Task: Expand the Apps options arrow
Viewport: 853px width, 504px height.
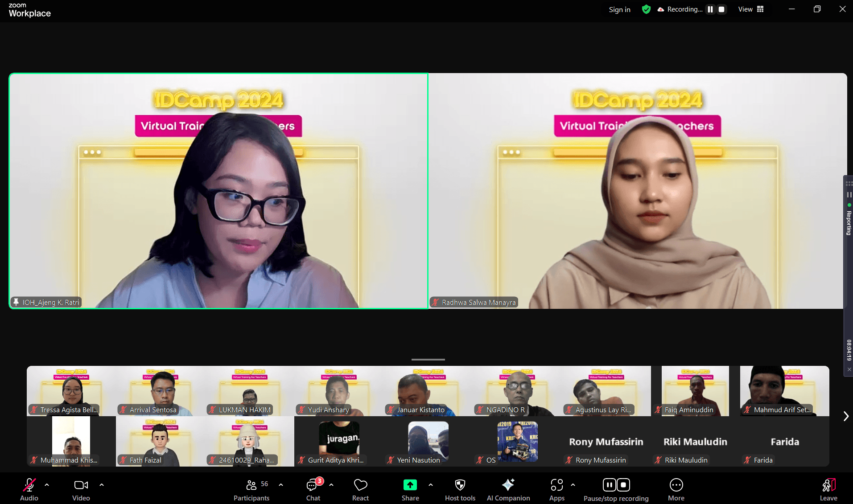Action: [x=573, y=485]
